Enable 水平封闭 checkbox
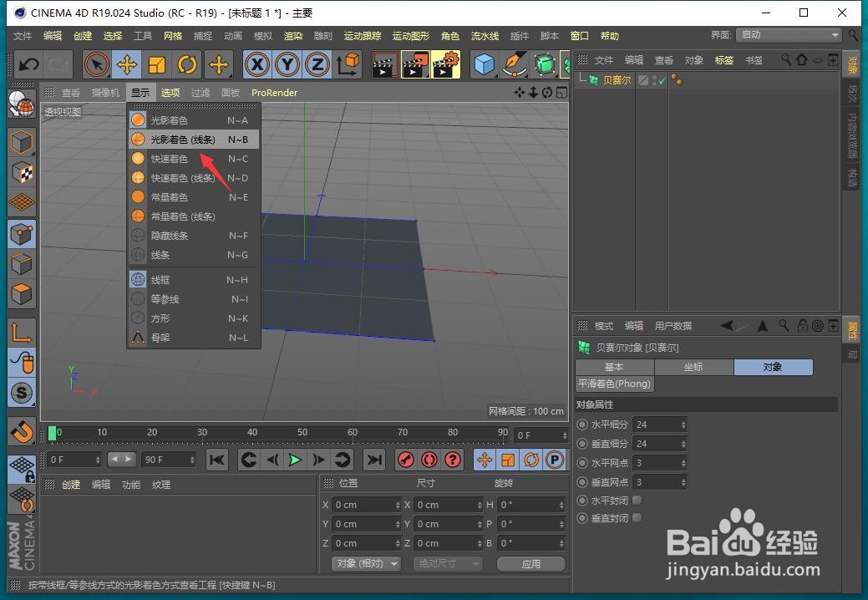Viewport: 868px width, 600px height. click(637, 501)
